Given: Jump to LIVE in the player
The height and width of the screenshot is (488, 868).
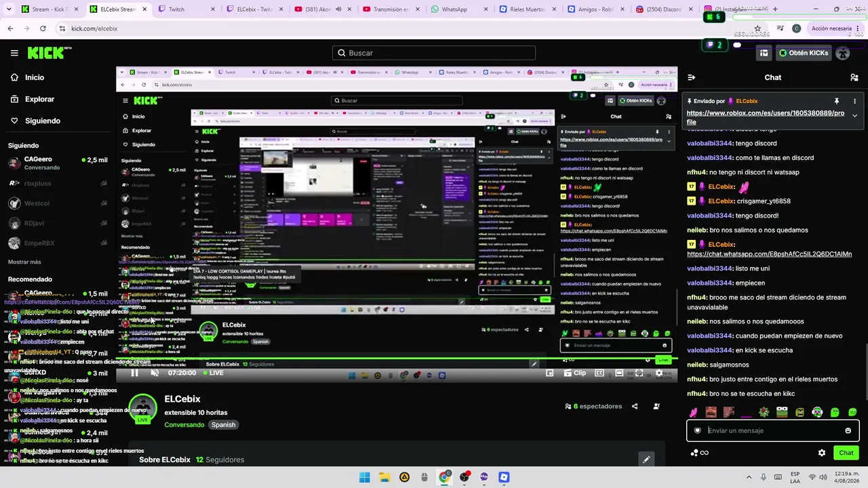Looking at the screenshot, I should point(213,373).
